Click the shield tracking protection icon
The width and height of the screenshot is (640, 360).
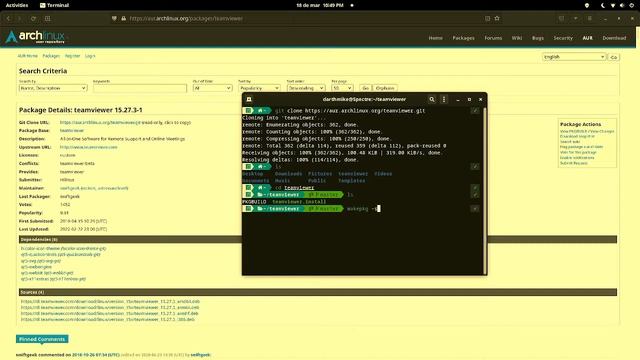coord(114,18)
